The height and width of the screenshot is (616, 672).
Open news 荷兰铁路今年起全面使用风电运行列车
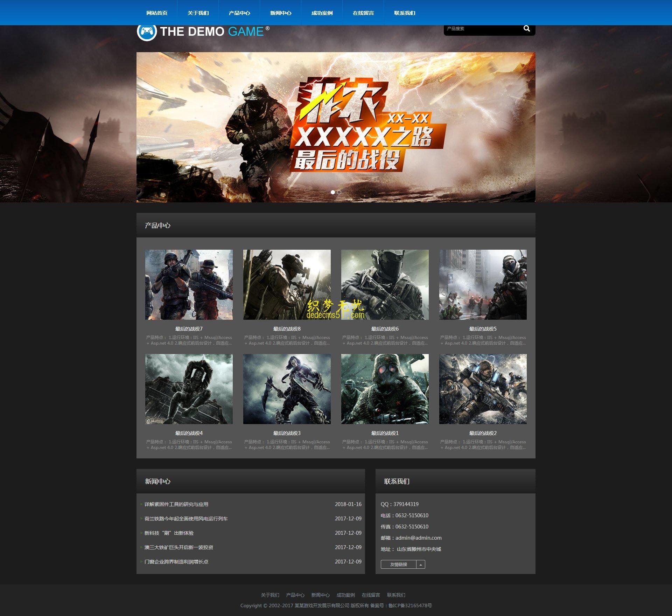(186, 519)
